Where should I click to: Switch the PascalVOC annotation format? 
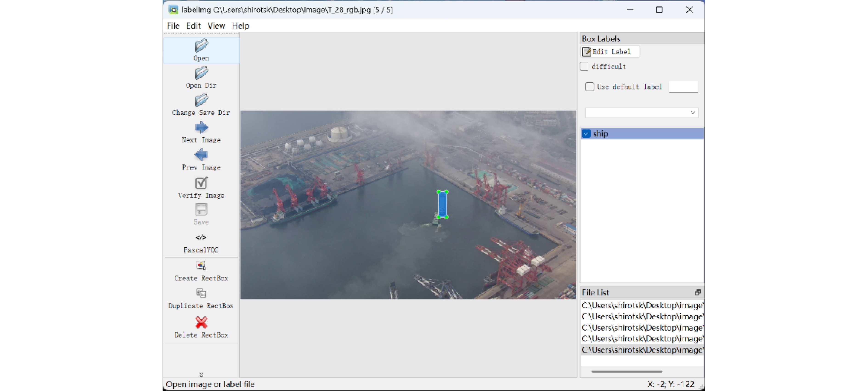point(201,238)
